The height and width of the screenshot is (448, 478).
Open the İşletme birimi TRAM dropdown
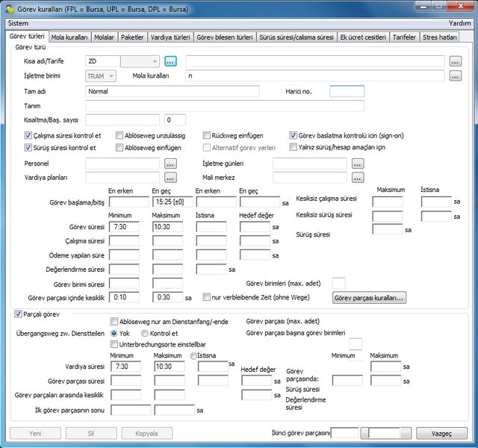click(101, 76)
